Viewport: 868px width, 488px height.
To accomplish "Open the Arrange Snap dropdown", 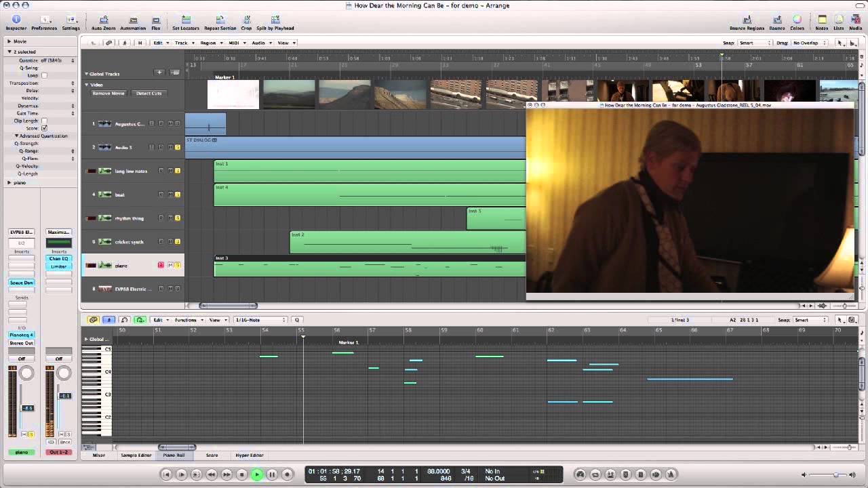I will pyautogui.click(x=755, y=43).
